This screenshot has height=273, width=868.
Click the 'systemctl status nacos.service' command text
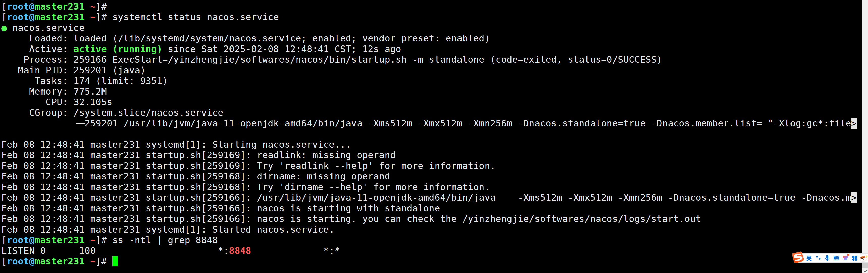click(195, 17)
